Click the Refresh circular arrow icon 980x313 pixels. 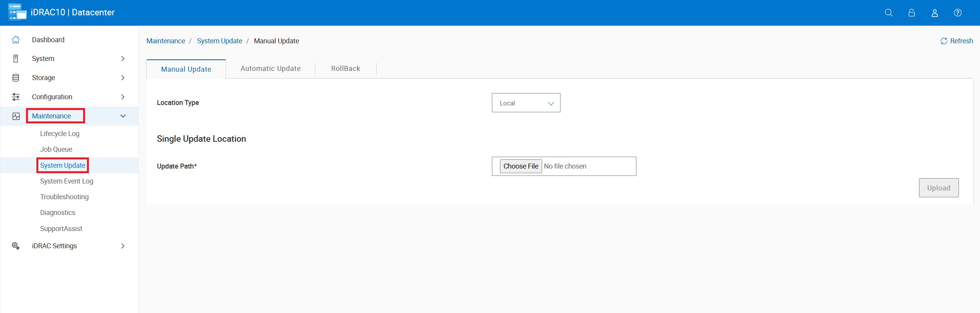pyautogui.click(x=944, y=41)
